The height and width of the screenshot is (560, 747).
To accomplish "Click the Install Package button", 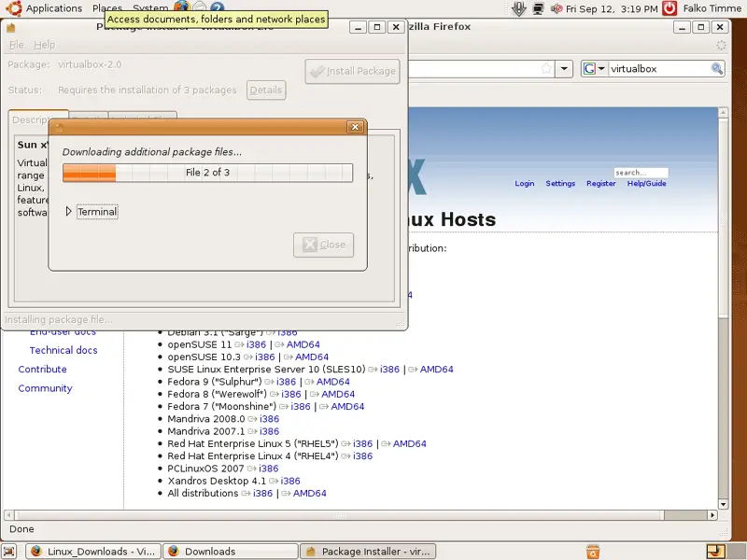I will (352, 72).
